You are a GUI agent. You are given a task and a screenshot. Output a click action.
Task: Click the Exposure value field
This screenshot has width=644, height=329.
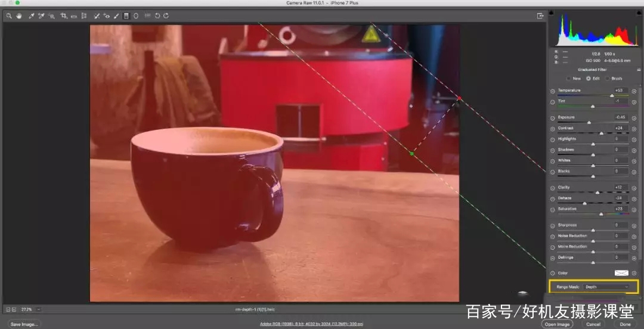621,117
